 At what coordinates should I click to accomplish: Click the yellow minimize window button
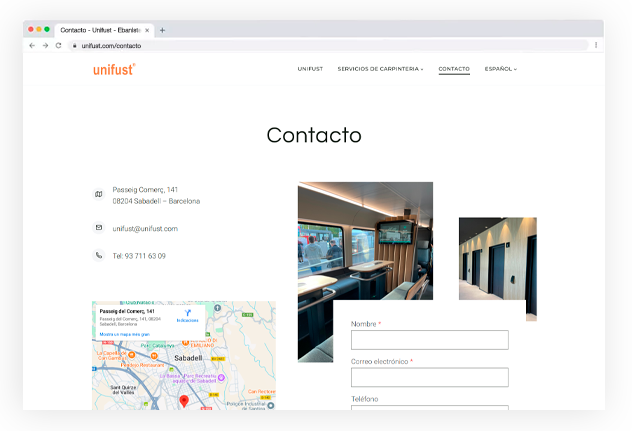click(39, 29)
